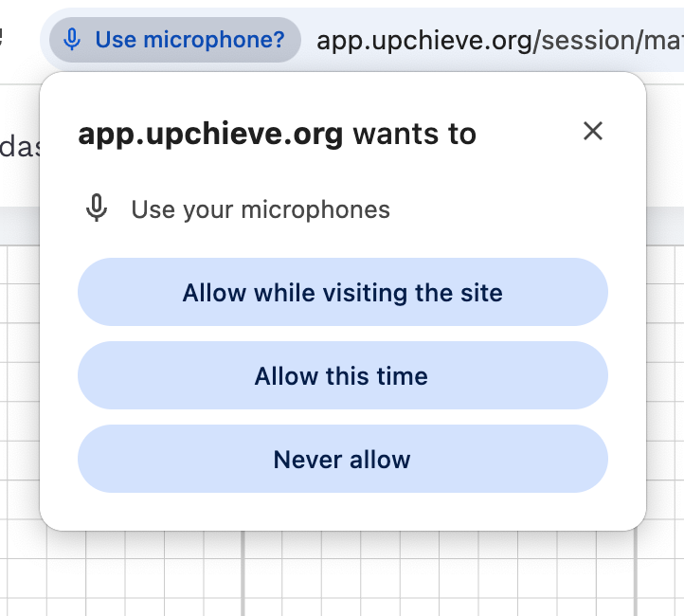684x616 pixels.
Task: Click the 'wants to' text in popup heading
Action: coord(414,135)
